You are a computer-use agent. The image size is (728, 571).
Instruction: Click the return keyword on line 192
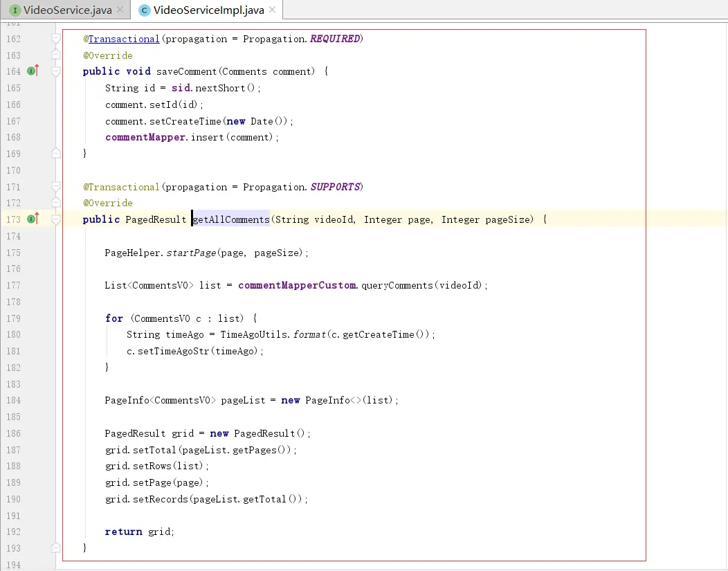[123, 532]
